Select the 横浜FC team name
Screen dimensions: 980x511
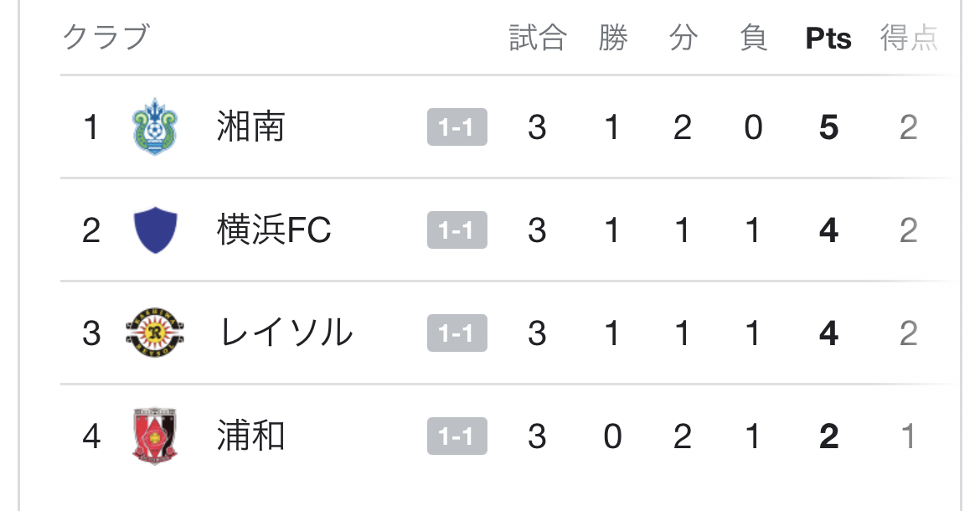pyautogui.click(x=274, y=230)
